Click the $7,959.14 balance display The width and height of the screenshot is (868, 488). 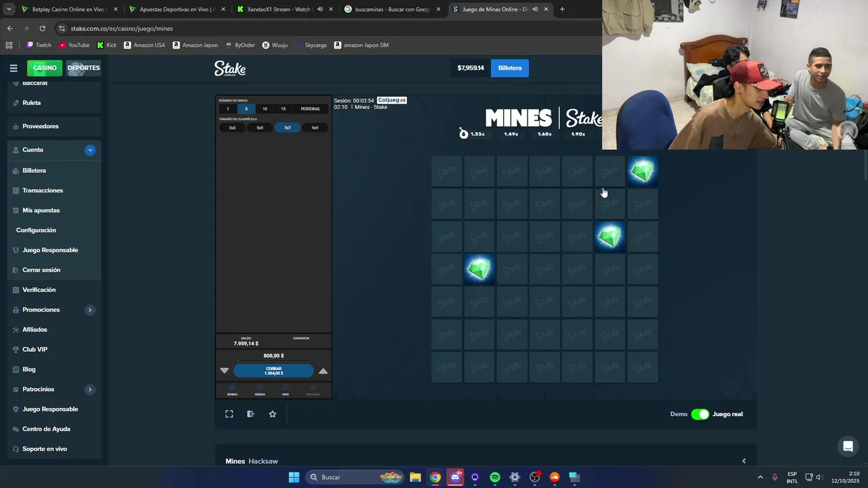click(x=471, y=68)
